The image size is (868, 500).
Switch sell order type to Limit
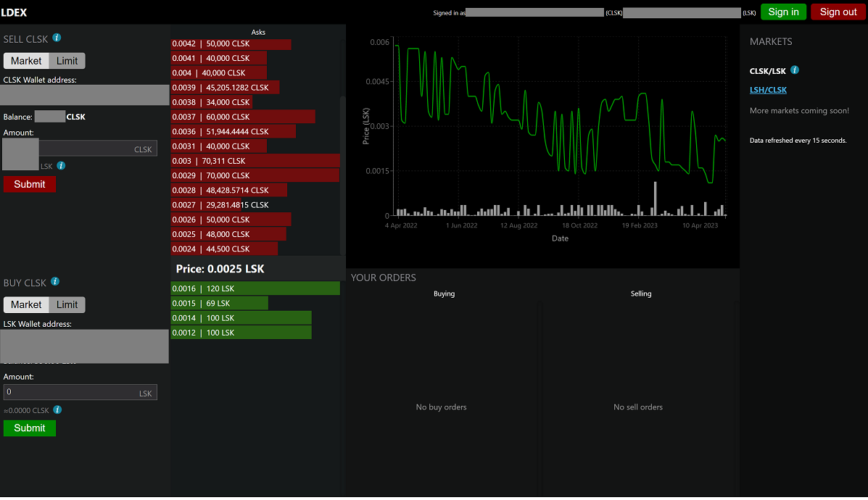(67, 61)
